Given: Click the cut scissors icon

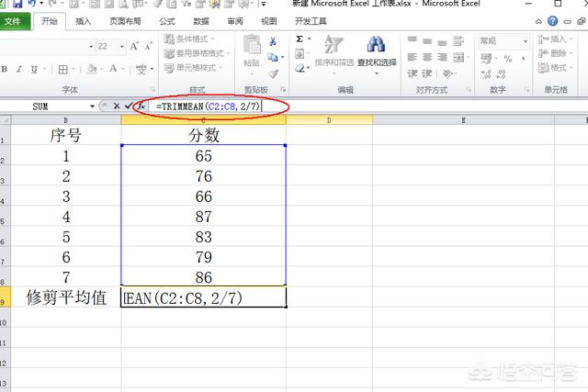Looking at the screenshot, I should pyautogui.click(x=273, y=41).
